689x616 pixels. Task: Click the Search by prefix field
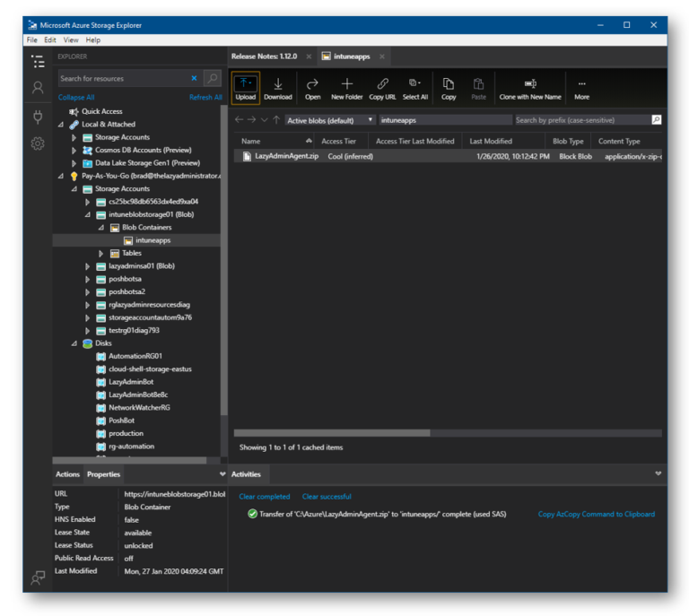coord(582,120)
